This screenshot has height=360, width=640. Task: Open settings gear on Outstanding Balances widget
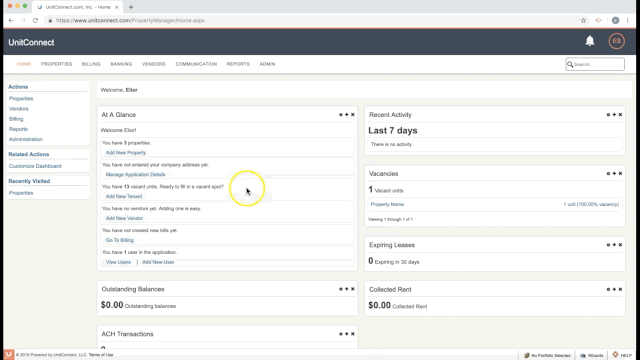(341, 289)
